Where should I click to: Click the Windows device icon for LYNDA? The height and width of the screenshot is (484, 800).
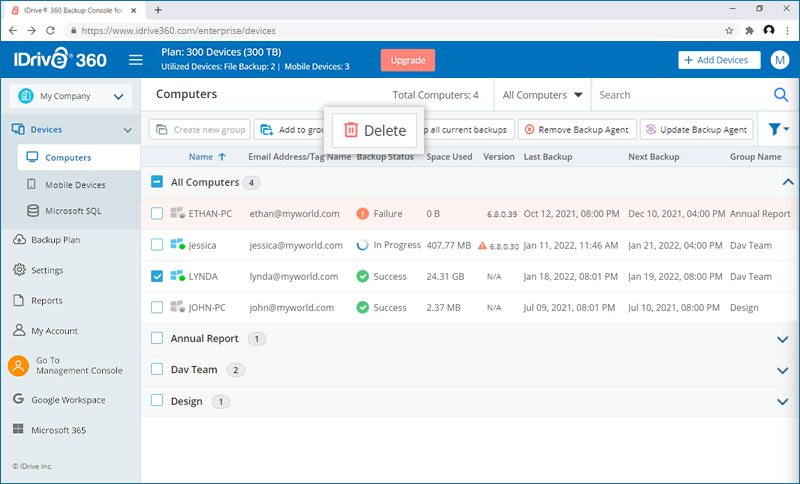coord(178,276)
